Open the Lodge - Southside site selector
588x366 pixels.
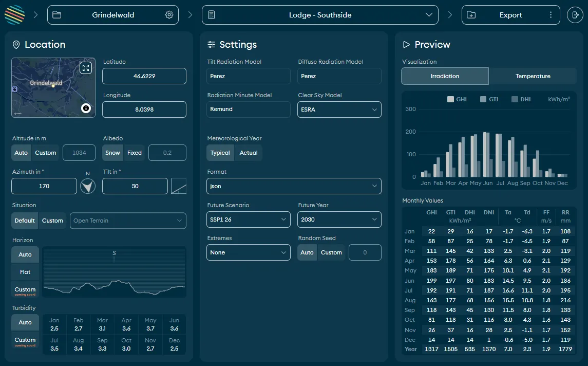click(x=320, y=15)
